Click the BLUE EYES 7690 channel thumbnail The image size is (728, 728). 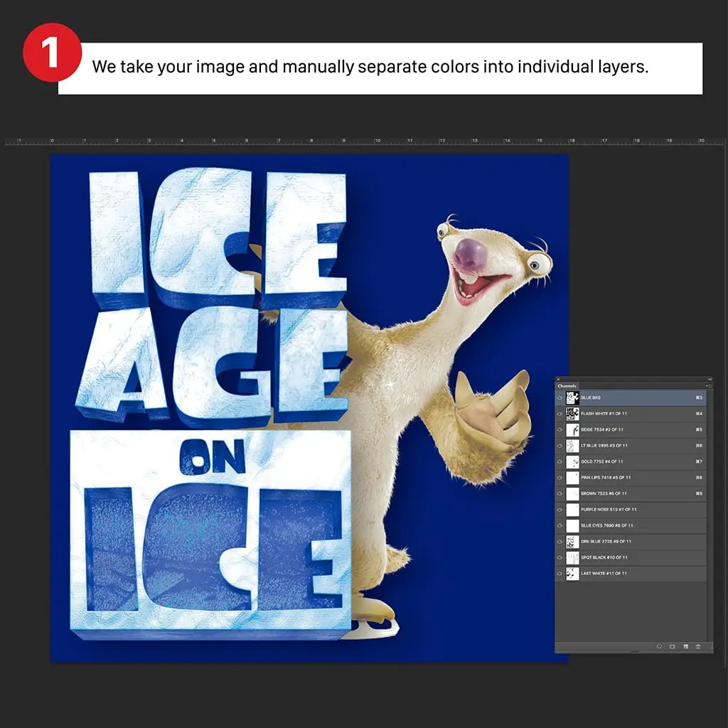tap(572, 525)
